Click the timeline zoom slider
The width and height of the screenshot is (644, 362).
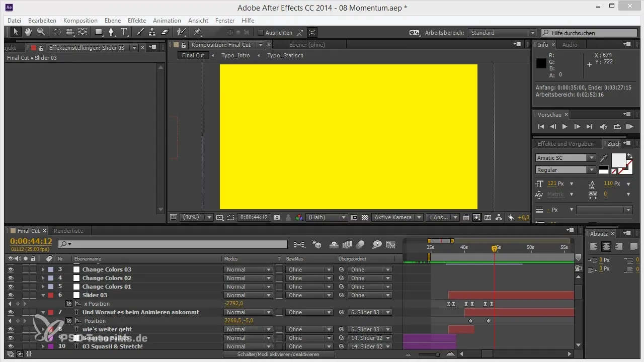[x=438, y=354]
